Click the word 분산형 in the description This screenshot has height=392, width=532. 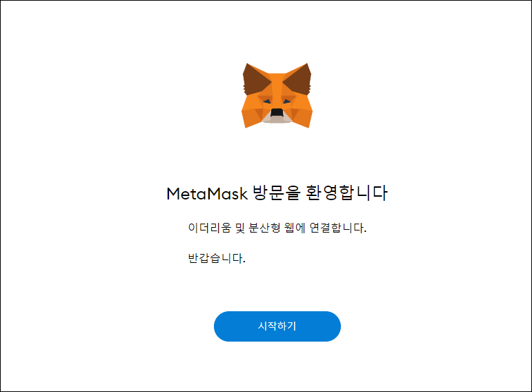[x=265, y=228]
